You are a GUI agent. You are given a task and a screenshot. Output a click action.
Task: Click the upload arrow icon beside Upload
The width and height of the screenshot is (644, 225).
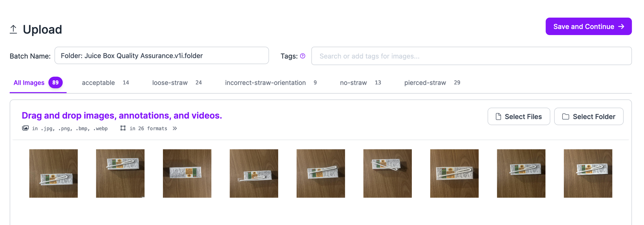tap(13, 29)
